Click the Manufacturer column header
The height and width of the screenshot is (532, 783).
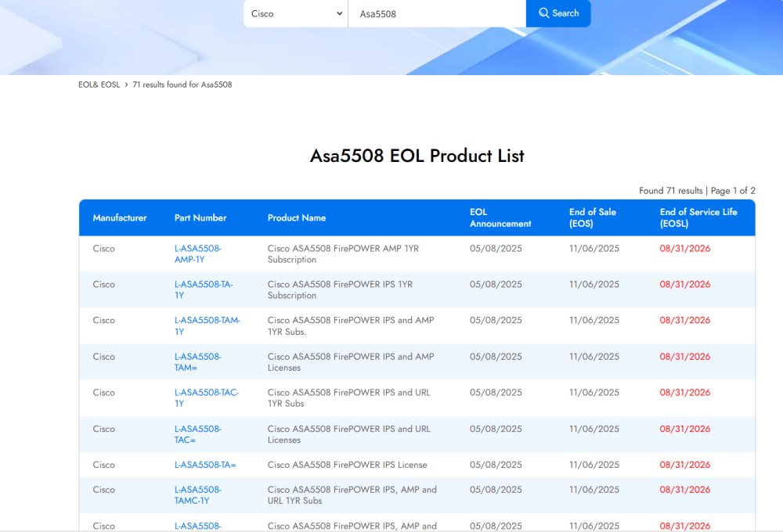click(120, 217)
